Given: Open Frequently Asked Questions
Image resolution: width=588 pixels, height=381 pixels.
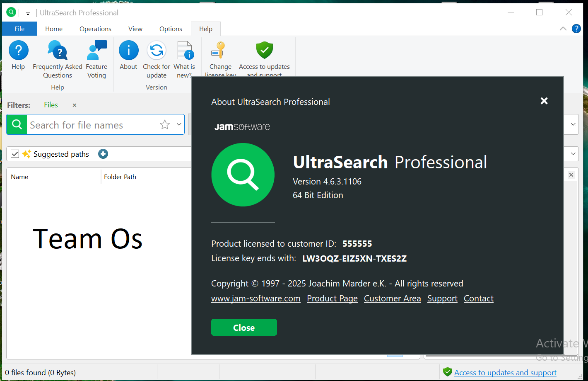Looking at the screenshot, I should [58, 60].
